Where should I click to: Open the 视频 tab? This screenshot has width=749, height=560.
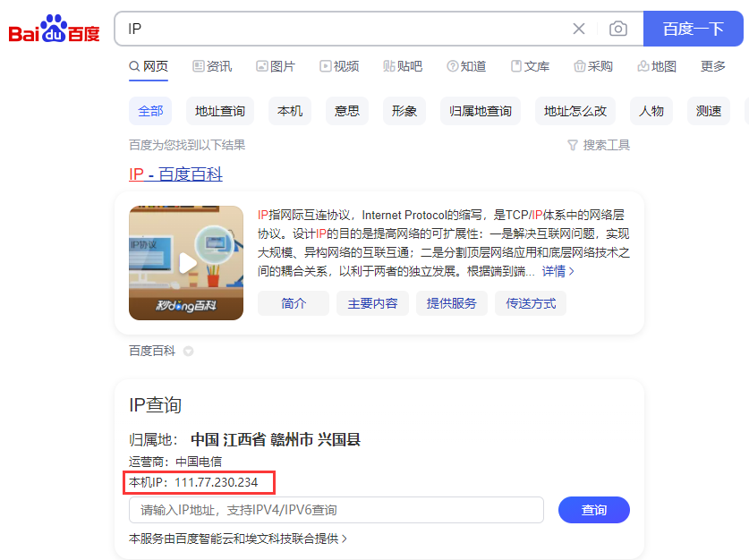pyautogui.click(x=339, y=66)
